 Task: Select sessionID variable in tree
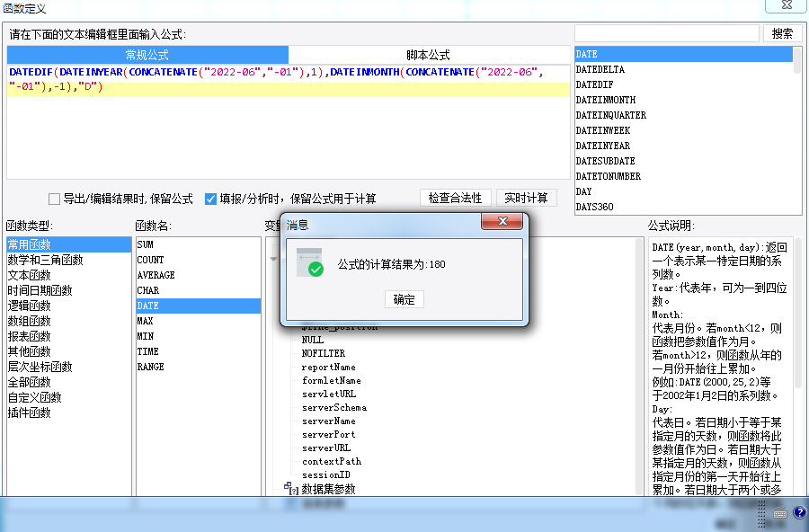(x=326, y=474)
